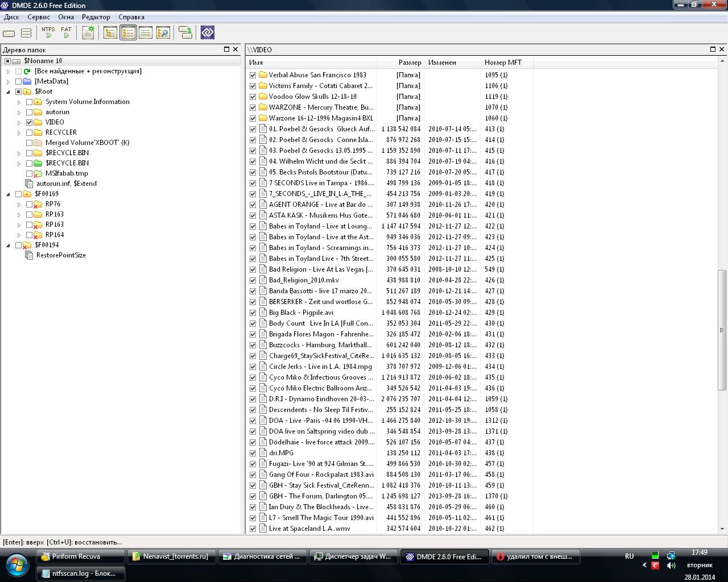
Task: Uncheck Gang Of Four - Rockpalast checkbox
Action: coord(253,474)
